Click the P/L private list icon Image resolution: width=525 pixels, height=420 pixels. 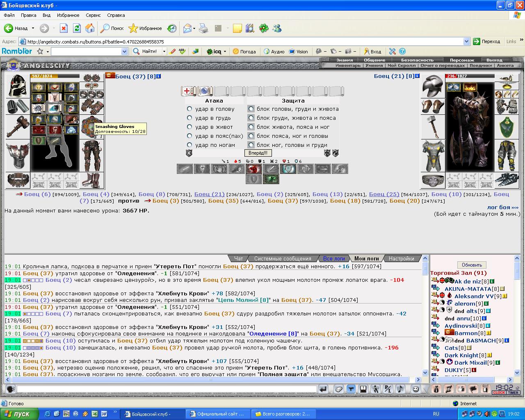click(388, 389)
